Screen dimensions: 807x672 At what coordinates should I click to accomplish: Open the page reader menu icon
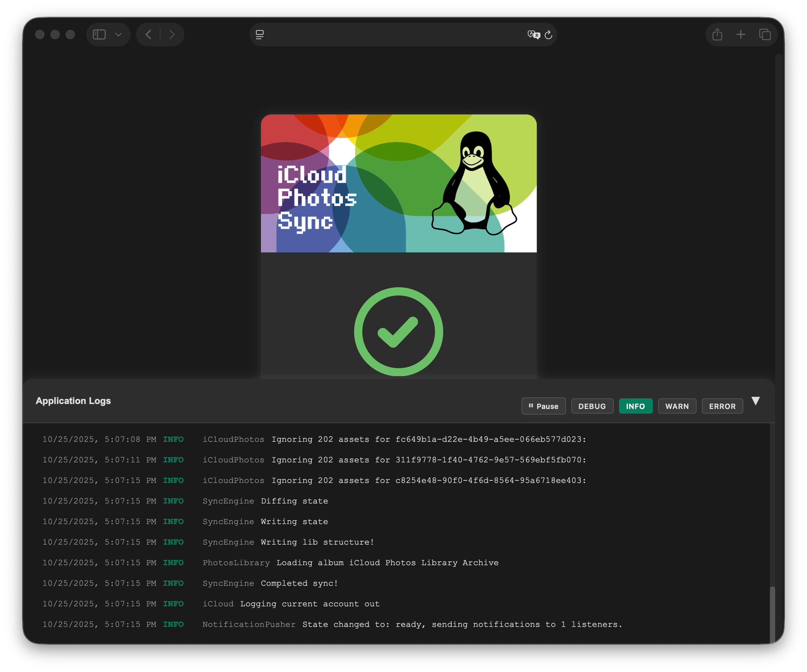260,34
